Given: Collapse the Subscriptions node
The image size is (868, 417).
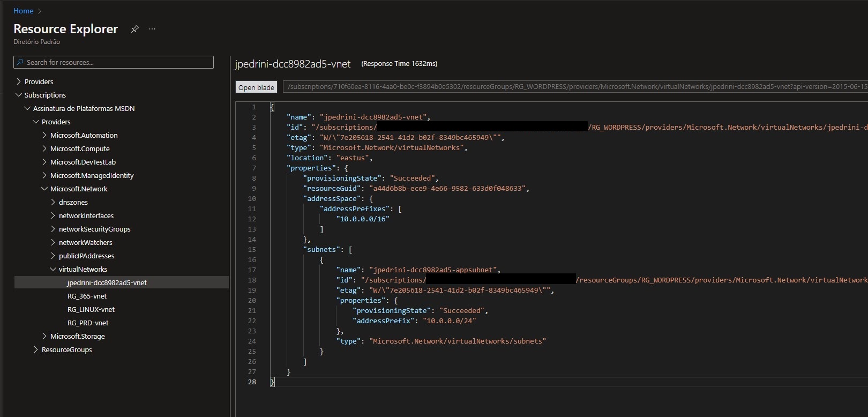Looking at the screenshot, I should tap(19, 95).
